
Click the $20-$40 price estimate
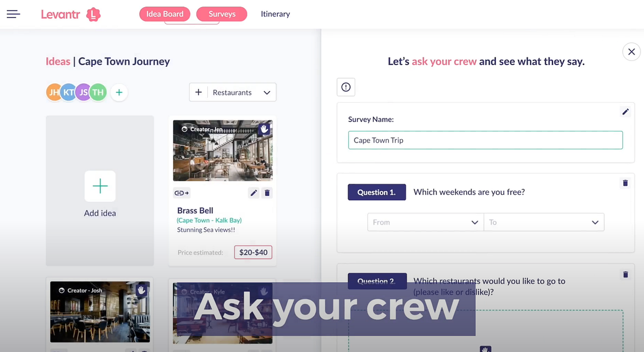[x=253, y=252]
